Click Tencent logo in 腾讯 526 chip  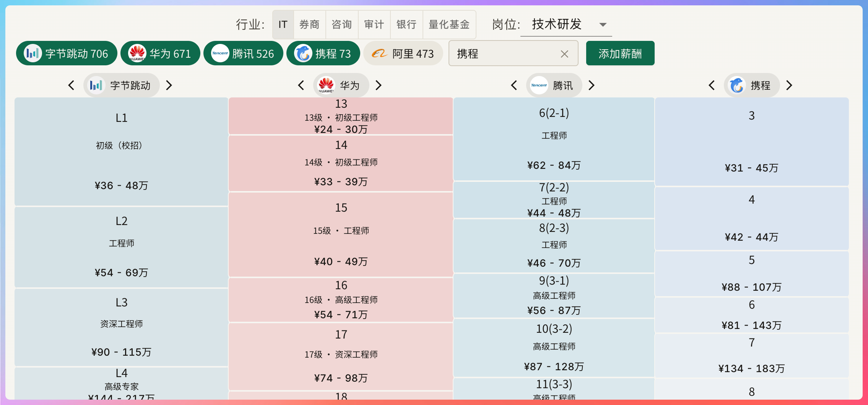coord(220,53)
